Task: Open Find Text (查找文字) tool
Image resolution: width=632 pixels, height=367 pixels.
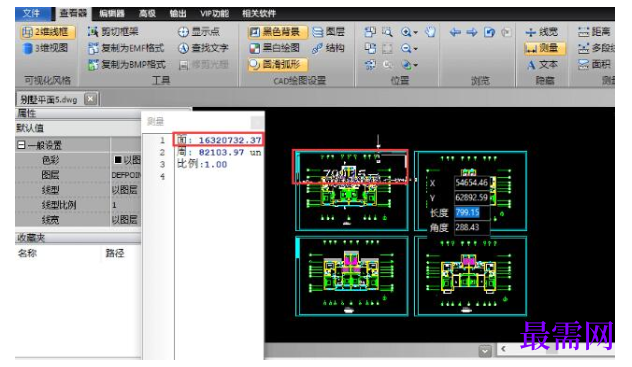Action: coord(203,48)
